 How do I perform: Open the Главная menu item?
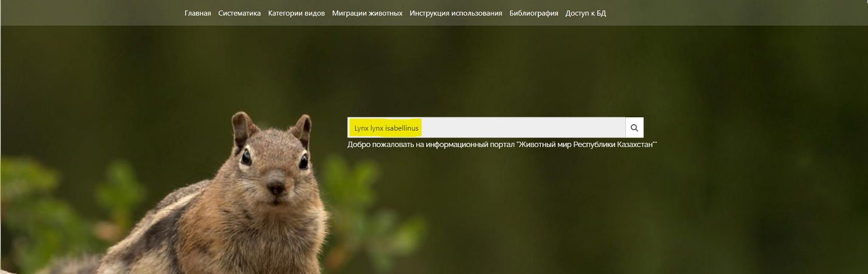197,13
